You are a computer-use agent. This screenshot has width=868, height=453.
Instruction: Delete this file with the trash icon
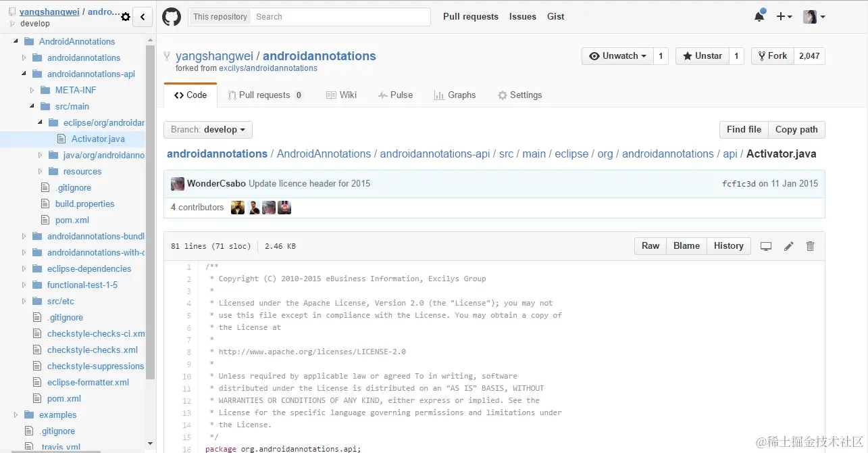pos(811,246)
